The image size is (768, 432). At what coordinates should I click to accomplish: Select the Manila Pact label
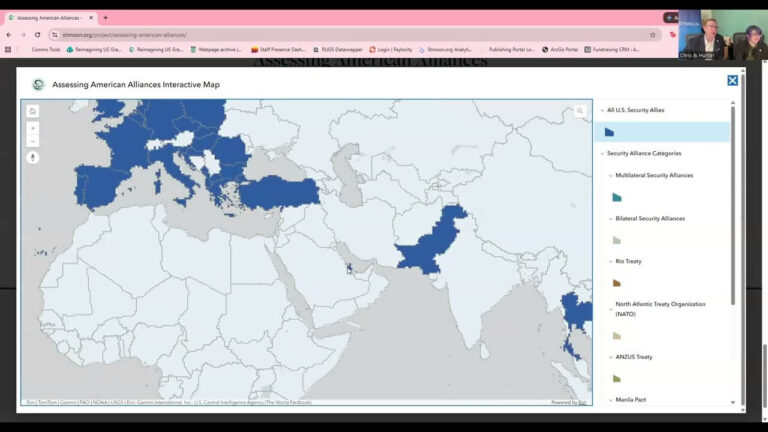[x=630, y=400]
